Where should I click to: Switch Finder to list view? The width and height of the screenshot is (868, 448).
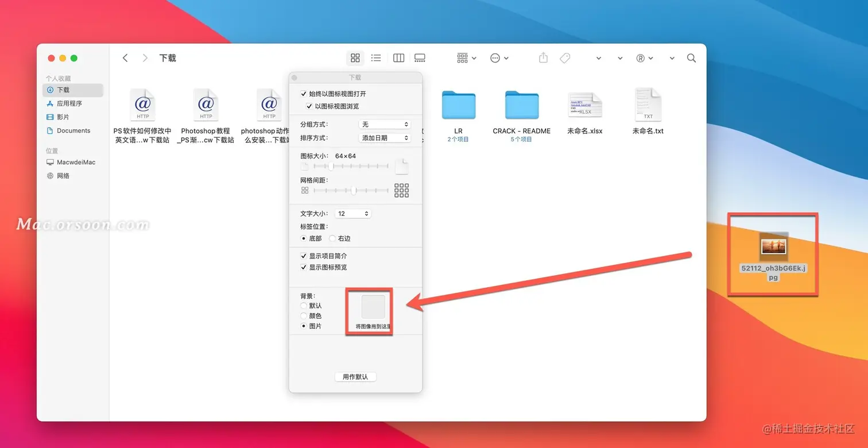pos(376,58)
